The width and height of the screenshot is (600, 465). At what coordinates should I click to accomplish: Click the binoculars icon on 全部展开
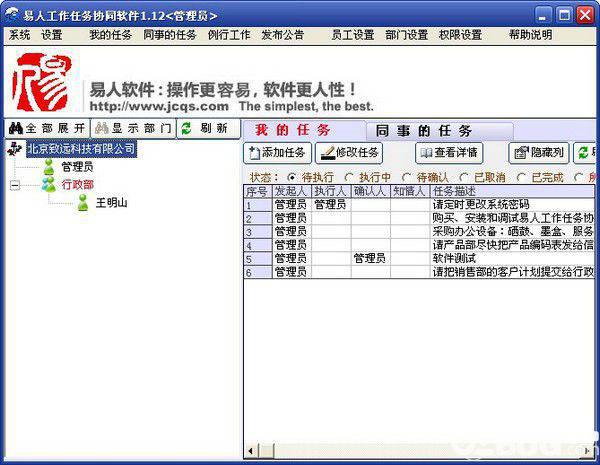click(16, 128)
